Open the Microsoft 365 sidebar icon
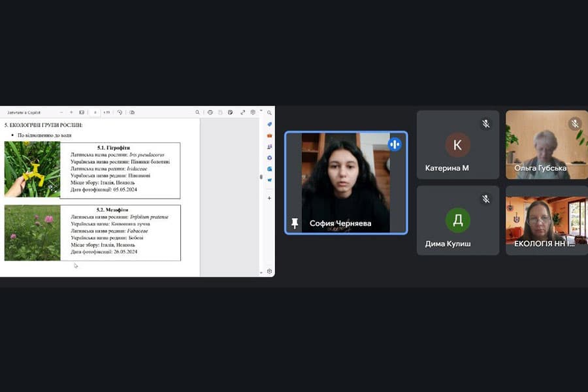Viewport: 588px width, 392px height. (x=269, y=158)
